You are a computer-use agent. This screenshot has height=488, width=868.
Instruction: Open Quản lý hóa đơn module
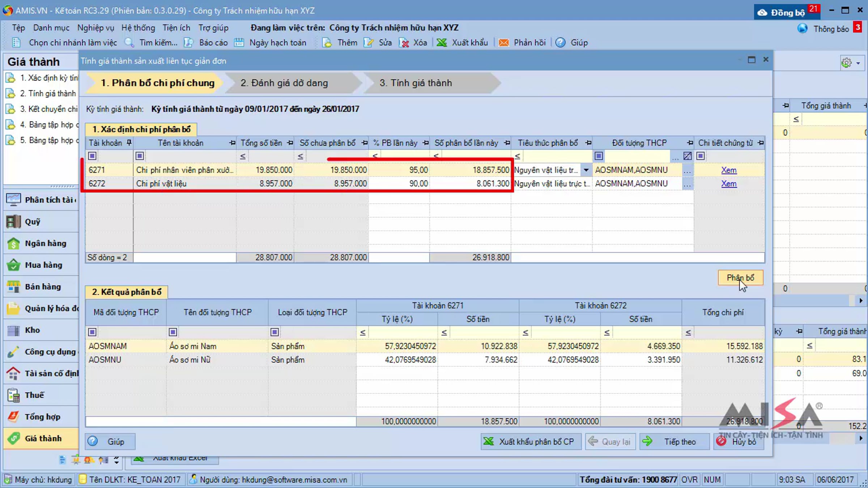(41, 308)
